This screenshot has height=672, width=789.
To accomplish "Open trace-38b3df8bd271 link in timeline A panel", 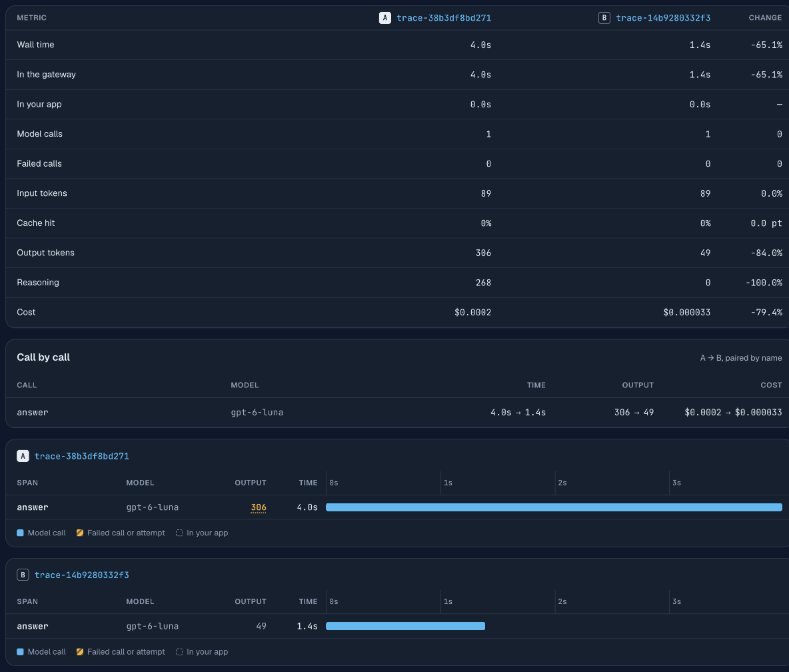I will (81, 456).
